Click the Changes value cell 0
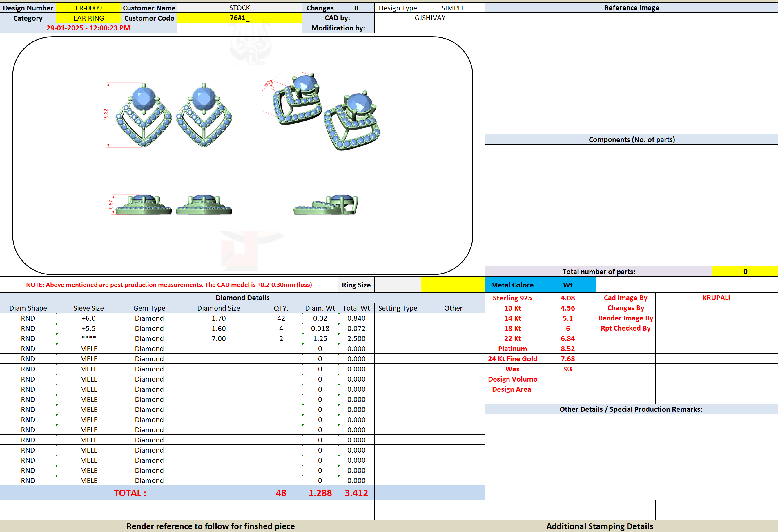 pyautogui.click(x=356, y=8)
